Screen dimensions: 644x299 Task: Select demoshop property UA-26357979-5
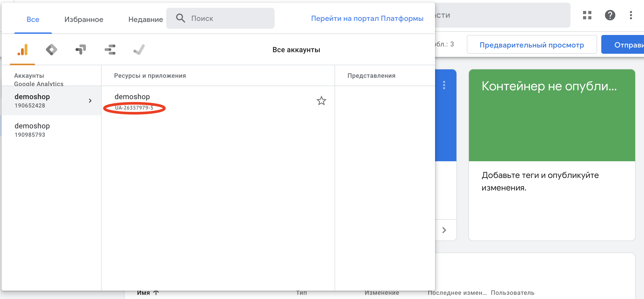click(218, 101)
